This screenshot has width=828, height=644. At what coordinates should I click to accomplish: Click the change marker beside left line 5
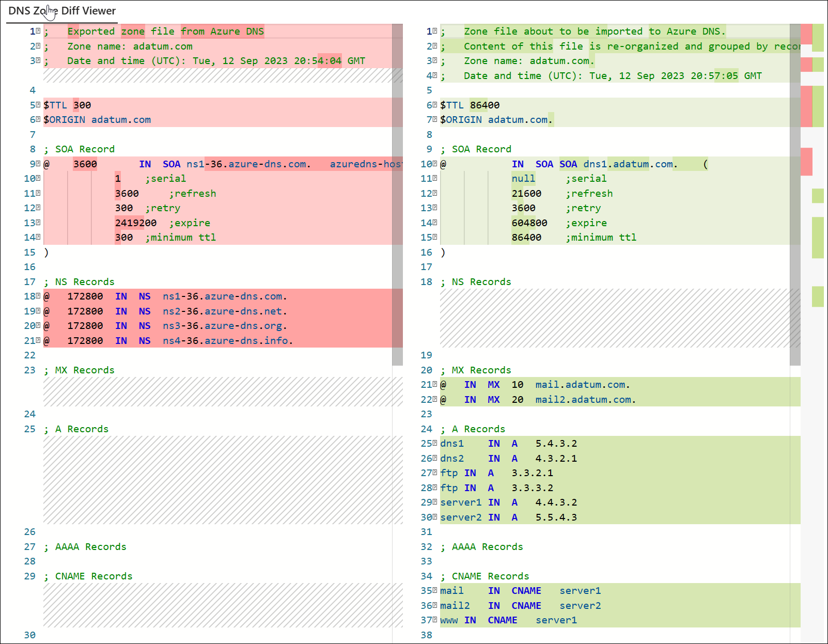point(38,105)
